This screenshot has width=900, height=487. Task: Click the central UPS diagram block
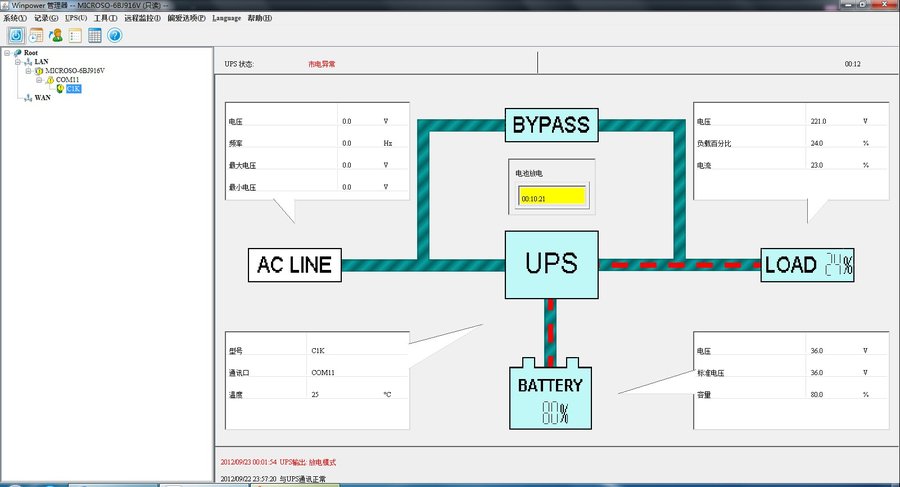552,265
